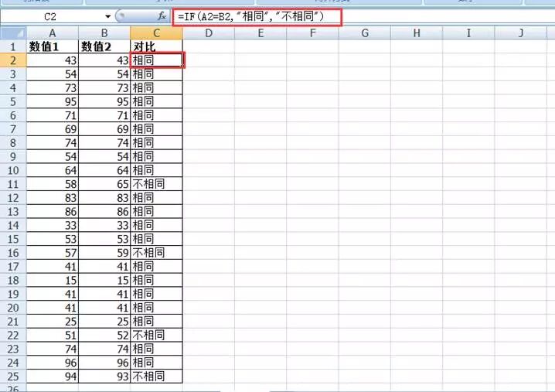
Task: Select cell A2 with value 43
Action: (53, 60)
